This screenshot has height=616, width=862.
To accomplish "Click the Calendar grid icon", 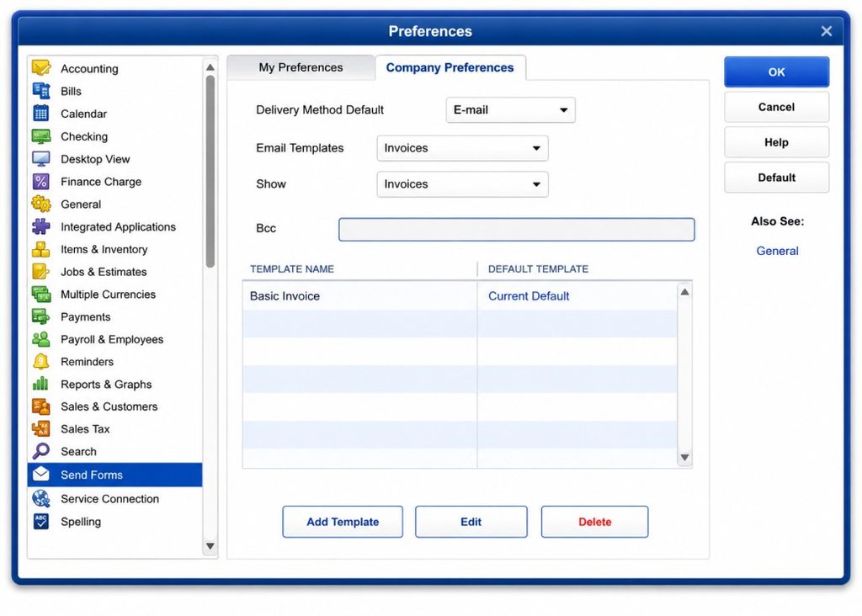I will [41, 114].
